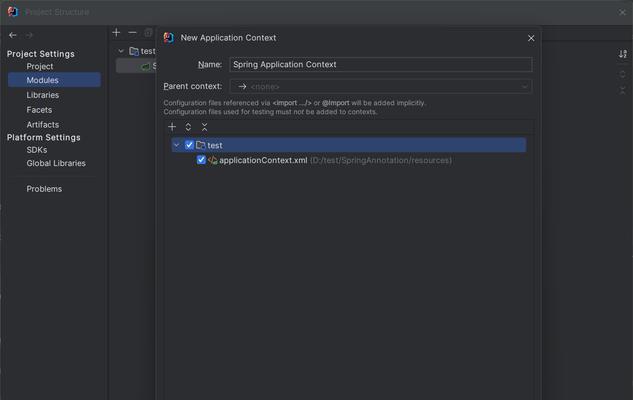This screenshot has height=400, width=633.
Task: Select Project in Project Settings
Action: point(40,66)
